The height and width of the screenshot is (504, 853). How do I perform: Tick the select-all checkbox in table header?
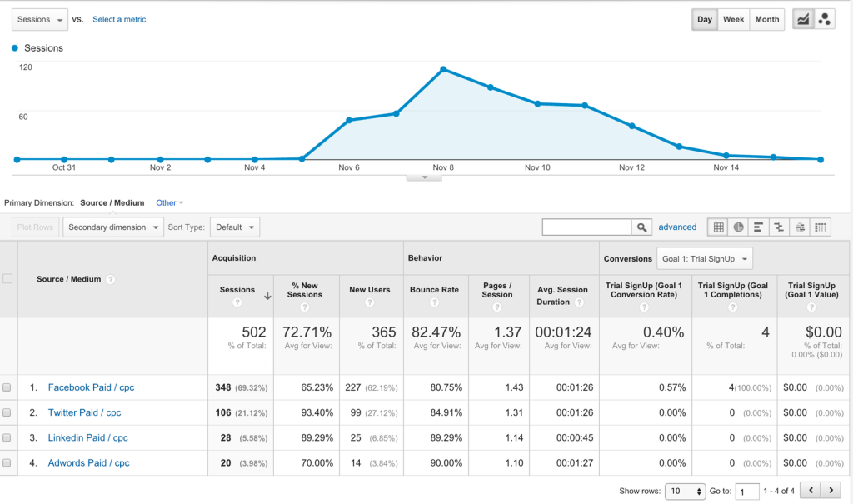pyautogui.click(x=7, y=279)
